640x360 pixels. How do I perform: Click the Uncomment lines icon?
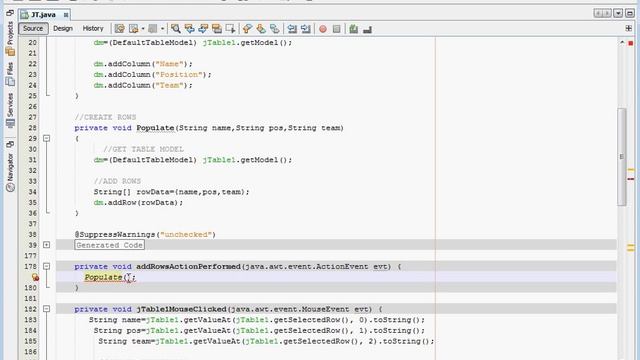367,29
